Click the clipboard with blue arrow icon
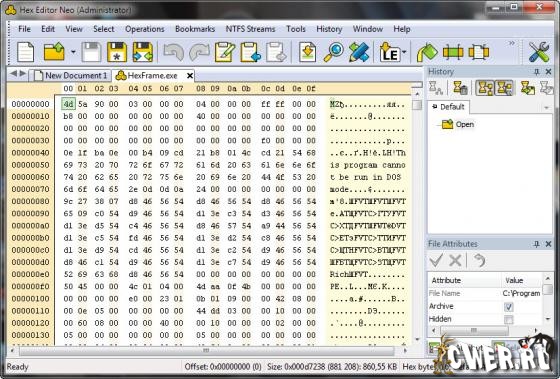This screenshot has height=379, width=560. (251, 53)
